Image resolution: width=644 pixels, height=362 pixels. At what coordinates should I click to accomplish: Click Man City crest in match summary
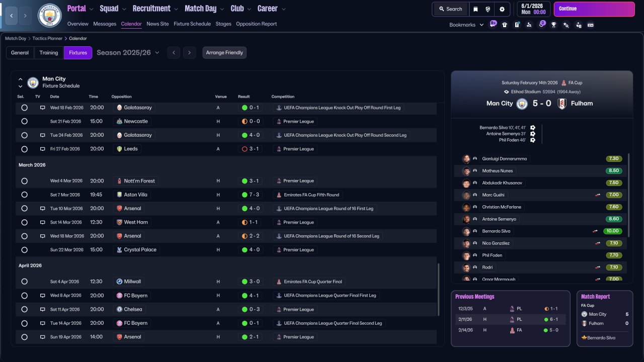522,104
